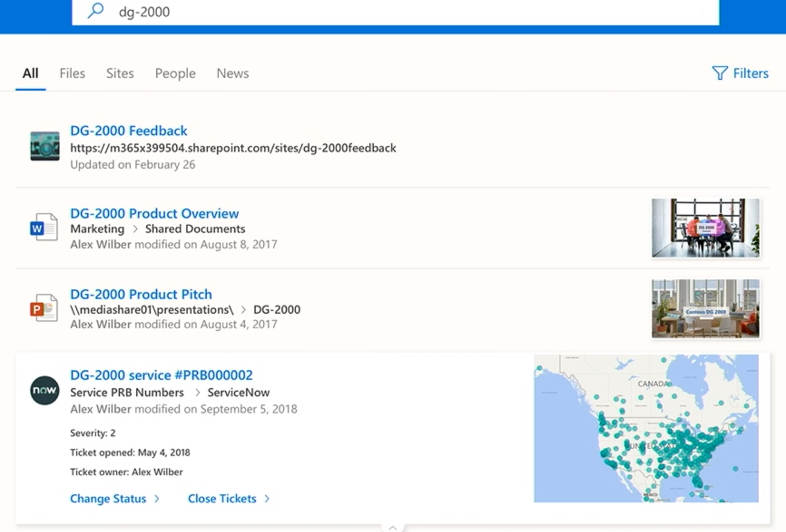
Task: Select the News tab
Action: pyautogui.click(x=232, y=73)
